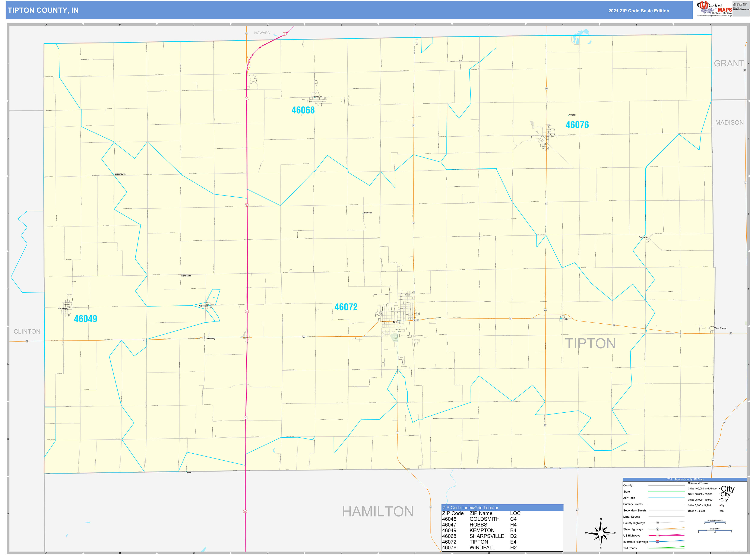
Task: Expand the ZIP Code Index/Grid Locator header
Action: (x=470, y=508)
